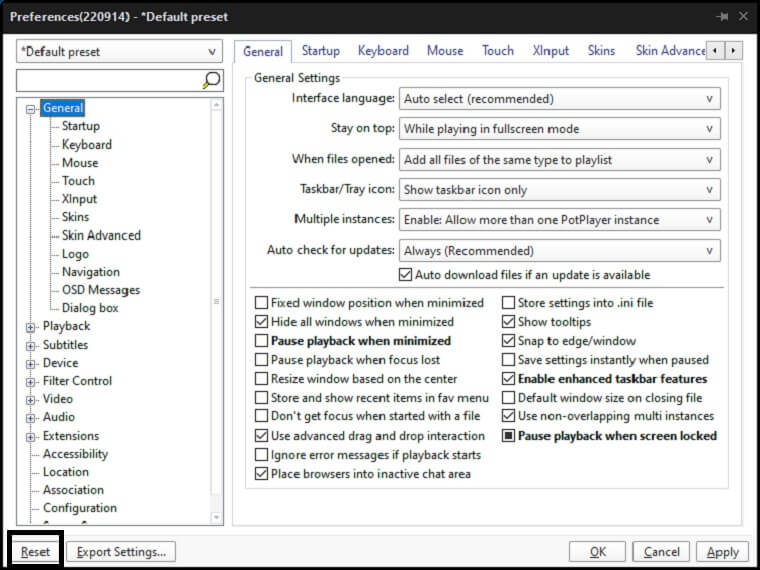760x570 pixels.
Task: Enable Store and show recent items in fav menu
Action: point(261,398)
